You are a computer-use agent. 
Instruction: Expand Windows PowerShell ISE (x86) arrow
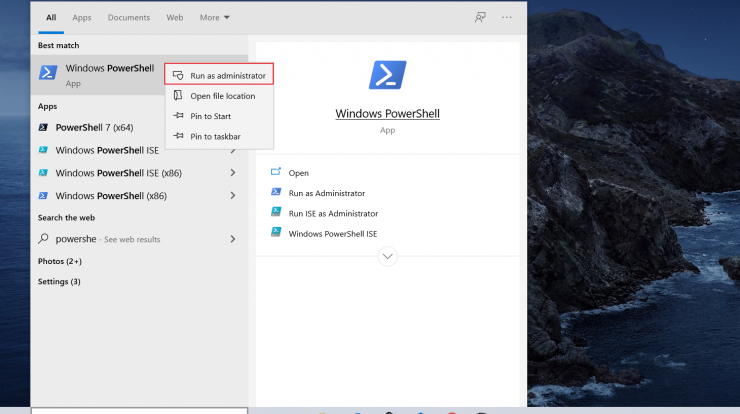[x=233, y=173]
